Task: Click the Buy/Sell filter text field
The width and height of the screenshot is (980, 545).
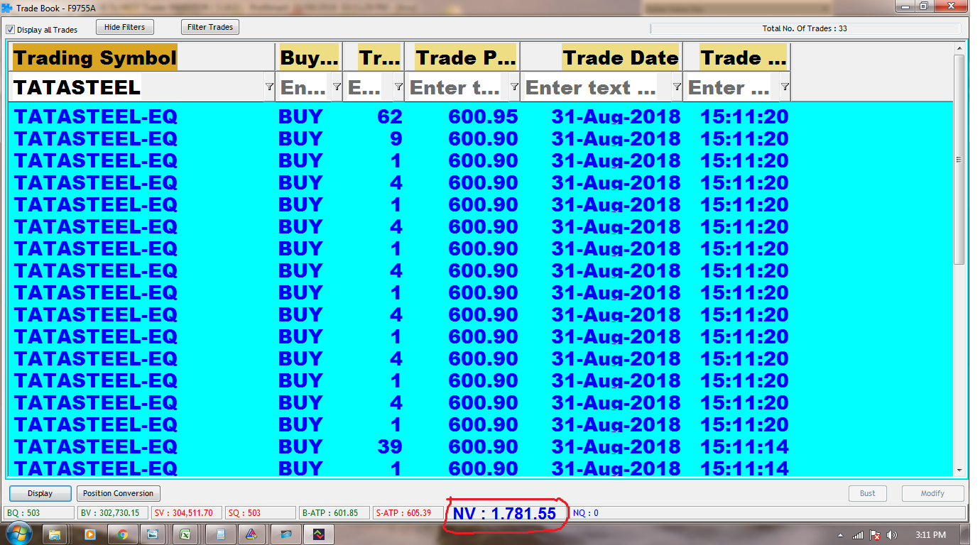Action: coord(305,87)
